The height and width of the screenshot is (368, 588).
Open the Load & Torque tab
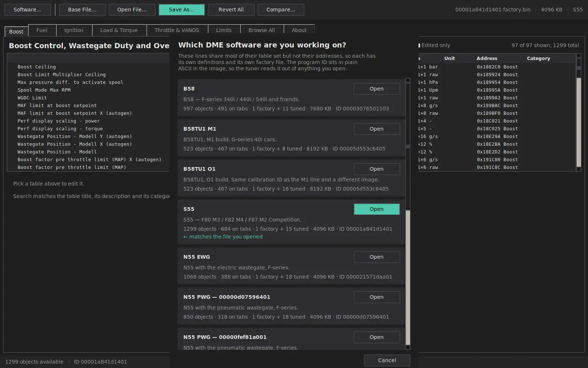pyautogui.click(x=119, y=30)
